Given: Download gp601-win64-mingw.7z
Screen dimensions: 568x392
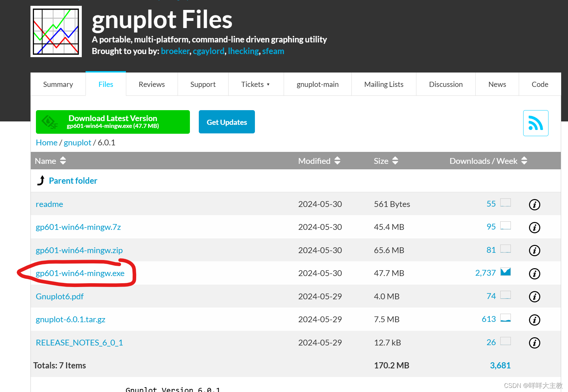Looking at the screenshot, I should [x=78, y=227].
